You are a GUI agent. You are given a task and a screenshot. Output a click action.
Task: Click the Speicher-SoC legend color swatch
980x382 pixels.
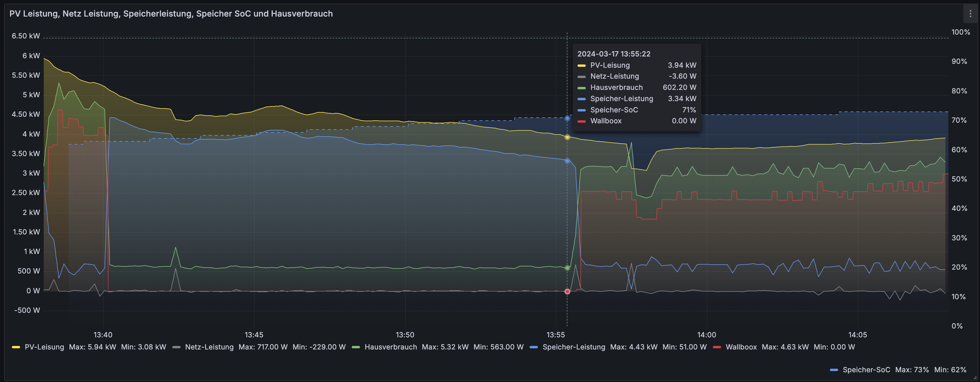[834, 370]
